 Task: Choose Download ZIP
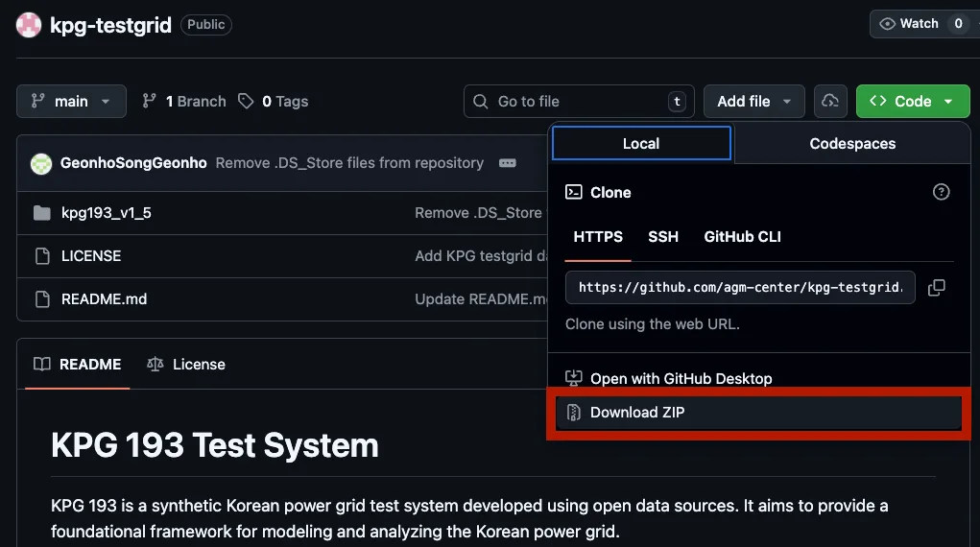point(758,413)
